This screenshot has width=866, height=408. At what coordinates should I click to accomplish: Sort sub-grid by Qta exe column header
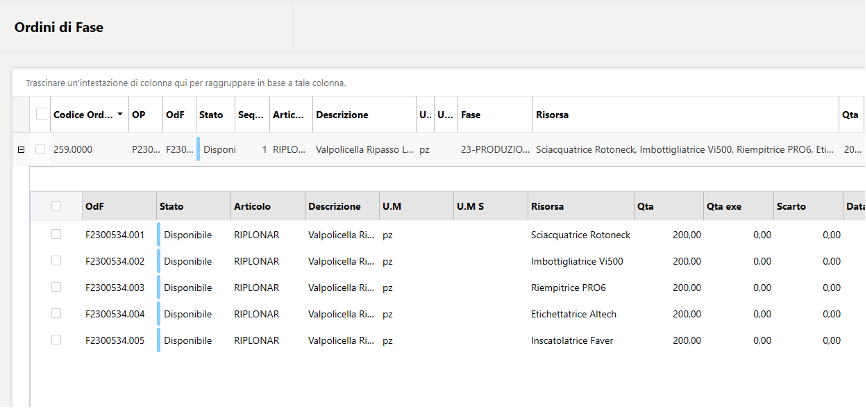(724, 206)
